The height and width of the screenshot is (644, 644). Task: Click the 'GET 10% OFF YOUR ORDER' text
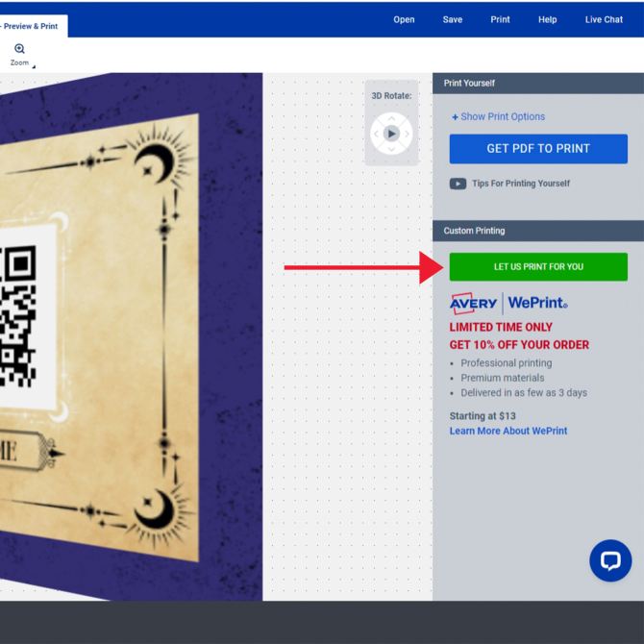click(519, 345)
